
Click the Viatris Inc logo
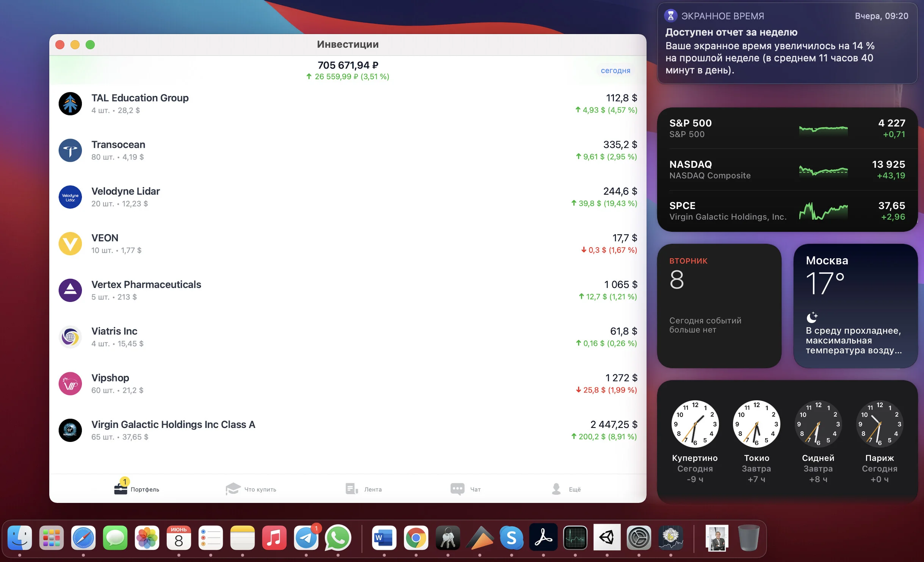pyautogui.click(x=70, y=337)
